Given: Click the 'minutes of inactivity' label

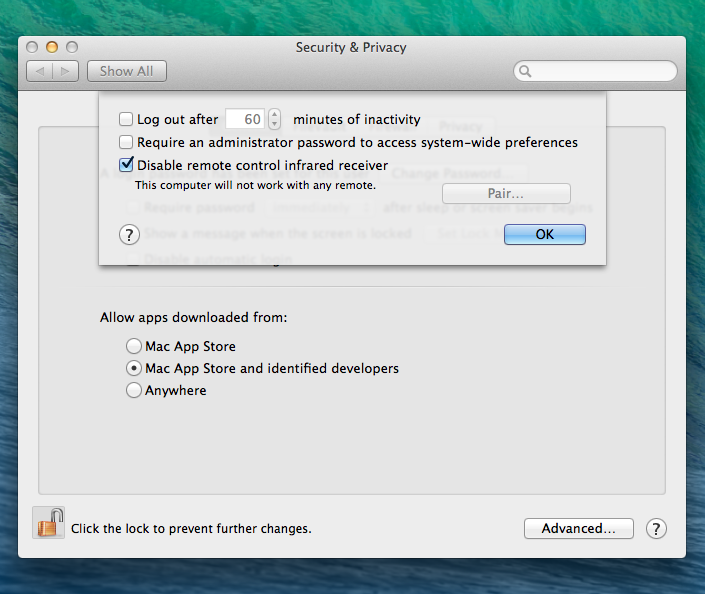Looking at the screenshot, I should (357, 120).
